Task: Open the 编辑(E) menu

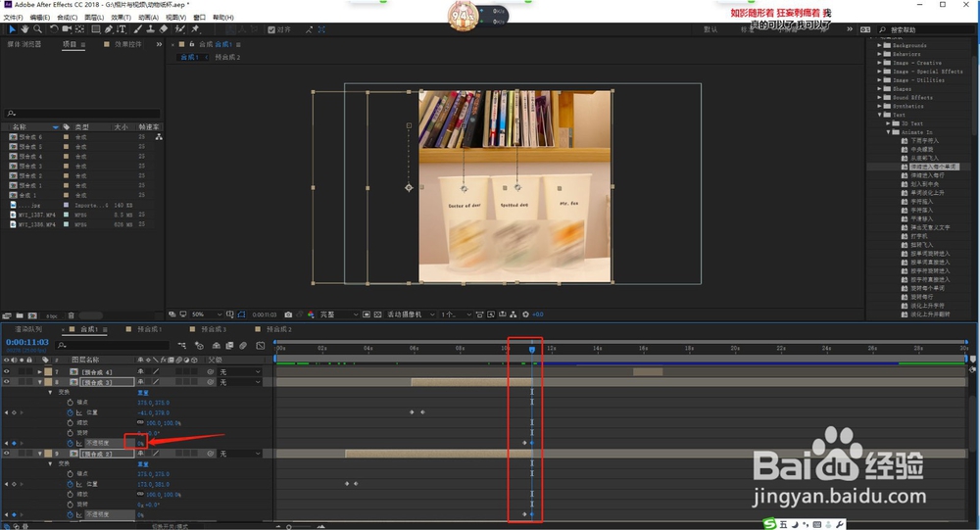Action: [40, 18]
